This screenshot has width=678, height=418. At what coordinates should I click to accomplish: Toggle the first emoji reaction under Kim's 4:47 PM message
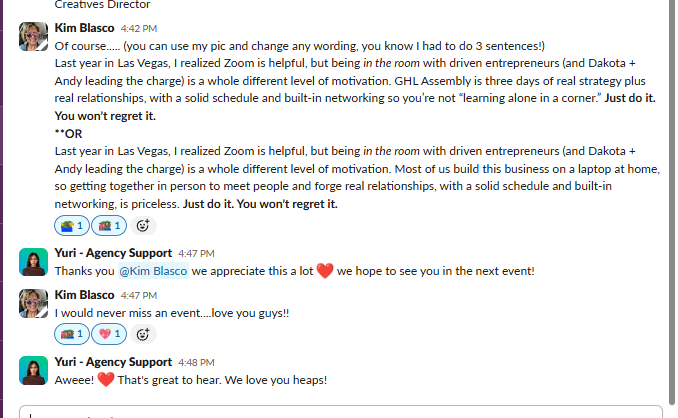point(70,333)
